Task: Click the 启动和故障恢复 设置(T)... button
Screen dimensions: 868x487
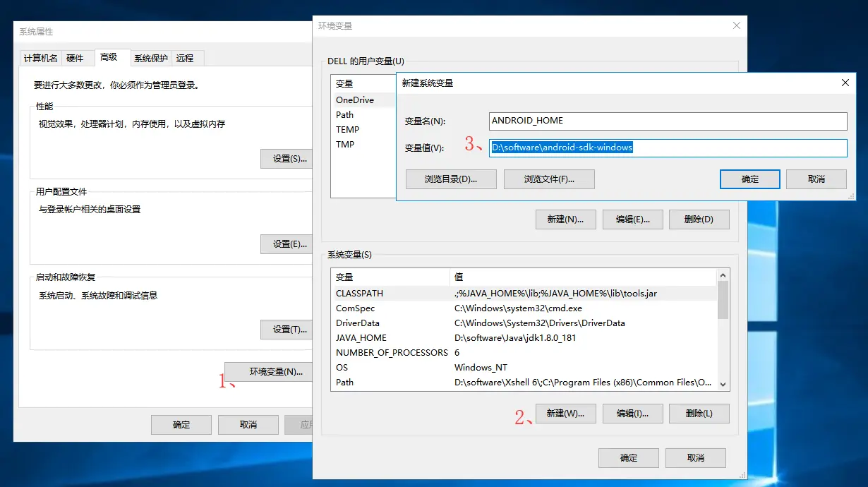Action: coord(287,330)
